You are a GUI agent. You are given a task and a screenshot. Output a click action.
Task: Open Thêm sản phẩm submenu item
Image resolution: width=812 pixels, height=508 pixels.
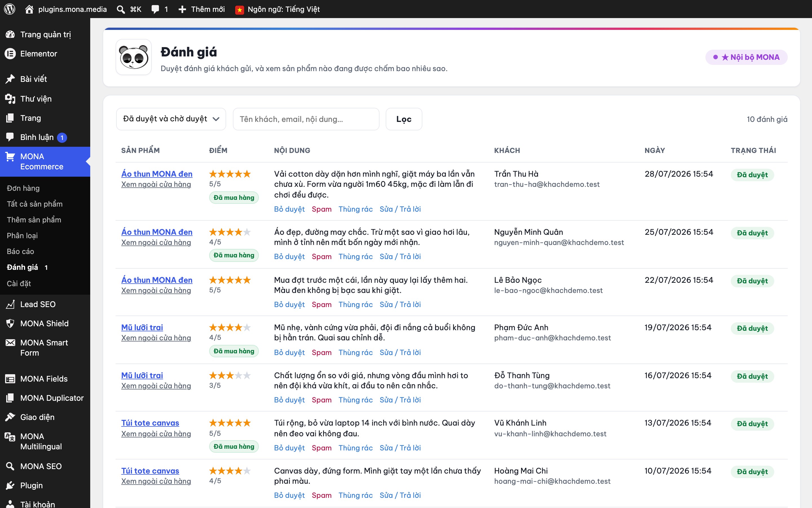point(34,220)
